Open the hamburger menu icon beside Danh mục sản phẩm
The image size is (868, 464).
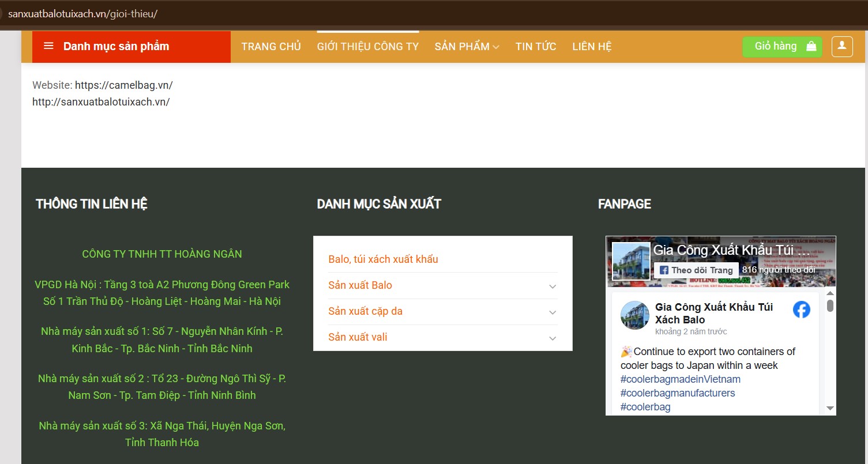(48, 46)
